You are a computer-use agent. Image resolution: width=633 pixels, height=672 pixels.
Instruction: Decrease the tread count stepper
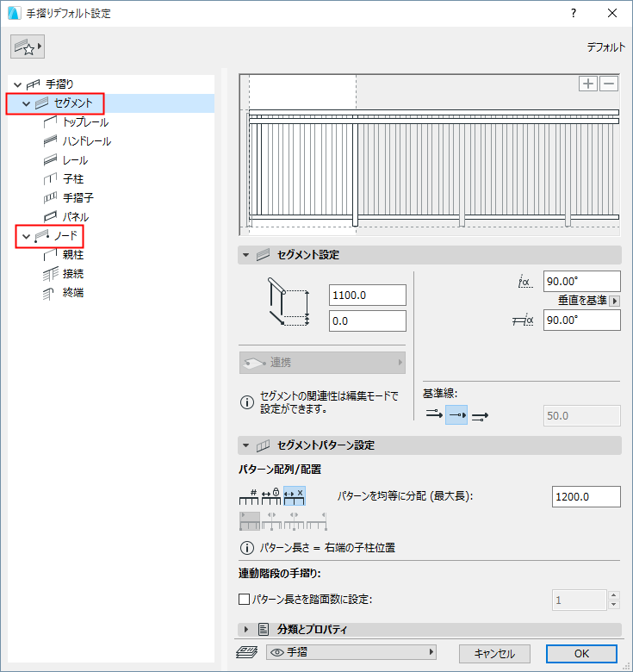614,605
